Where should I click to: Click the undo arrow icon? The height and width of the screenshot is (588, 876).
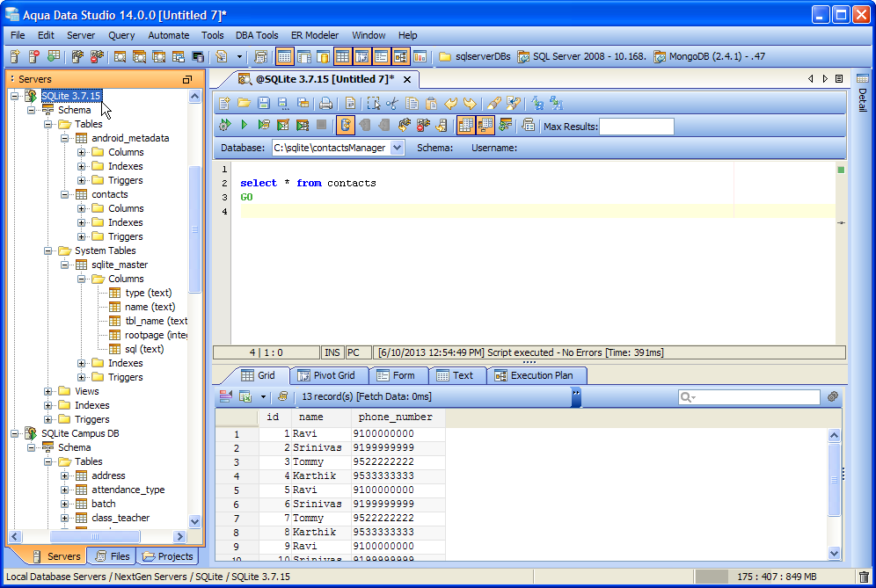[x=450, y=104]
